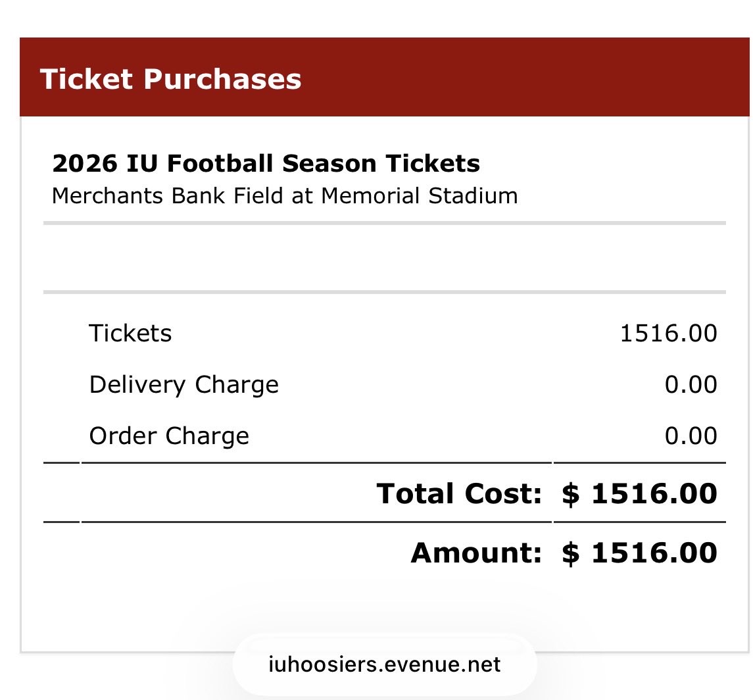This screenshot has width=753, height=700.
Task: Click the dark rule above the Amount row
Action: point(385,522)
